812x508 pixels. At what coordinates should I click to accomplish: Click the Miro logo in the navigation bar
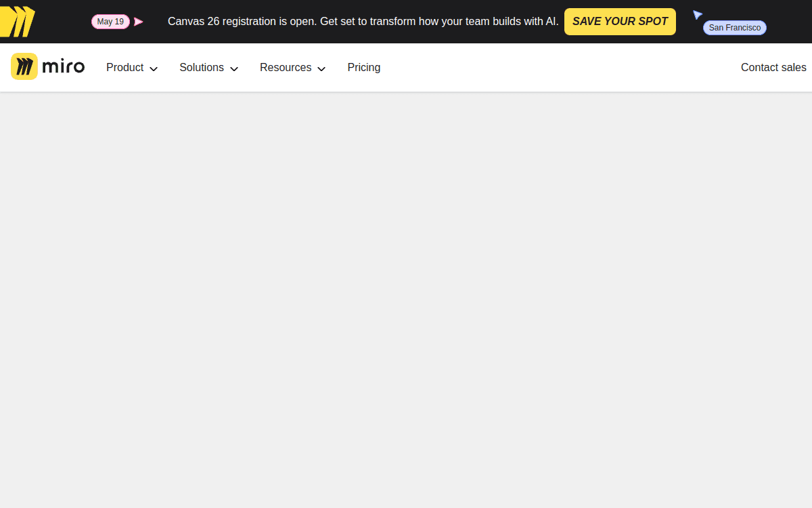tap(47, 66)
